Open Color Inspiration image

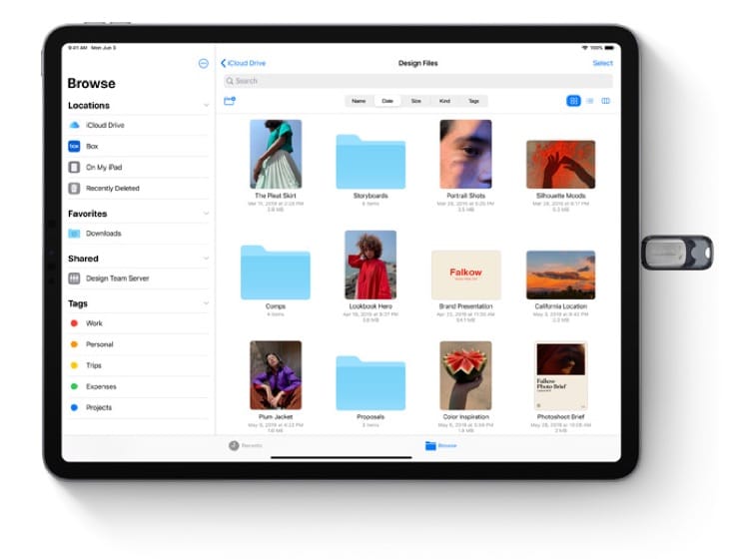465,375
